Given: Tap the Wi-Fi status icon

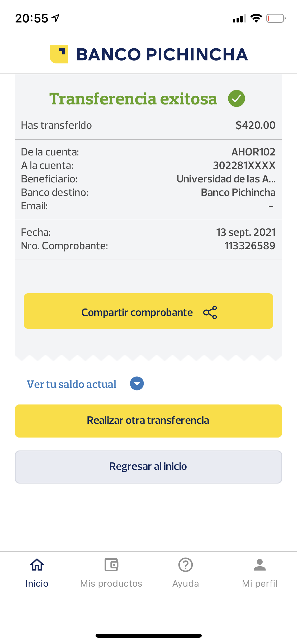Looking at the screenshot, I should click(256, 18).
